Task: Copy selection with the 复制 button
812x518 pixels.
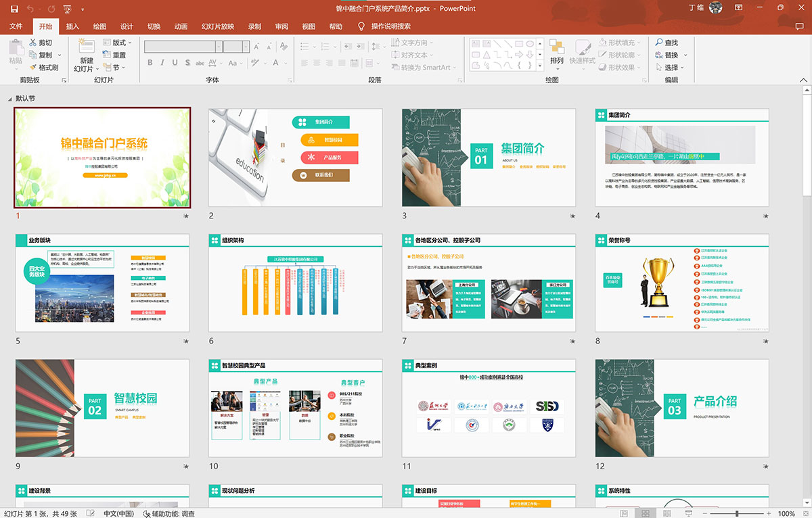Action: [42, 55]
